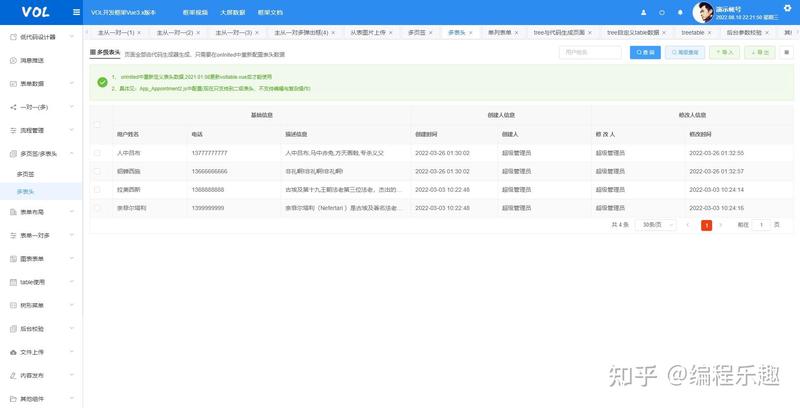The image size is (800, 408).
Task: Open the page-size dropdown in pagination
Action: click(656, 225)
